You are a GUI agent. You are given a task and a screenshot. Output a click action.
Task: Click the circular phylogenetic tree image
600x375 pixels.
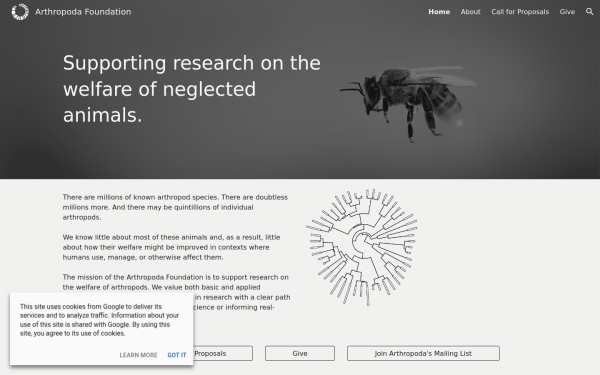(362, 247)
